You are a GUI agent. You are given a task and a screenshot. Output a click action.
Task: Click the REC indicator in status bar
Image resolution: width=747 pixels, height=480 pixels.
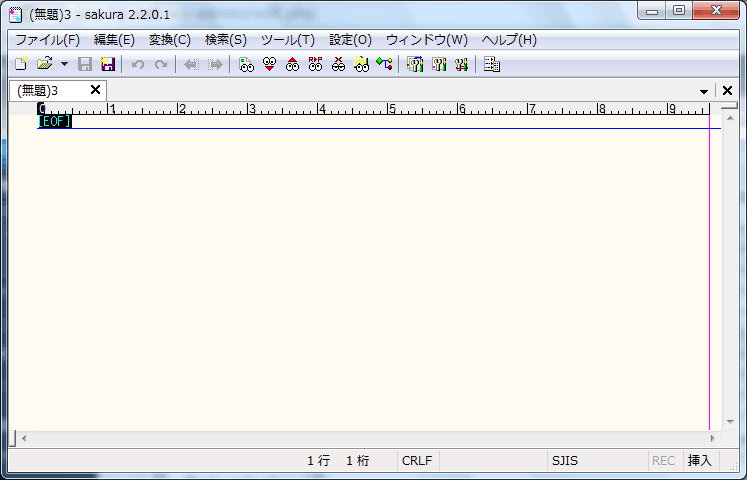pyautogui.click(x=664, y=460)
